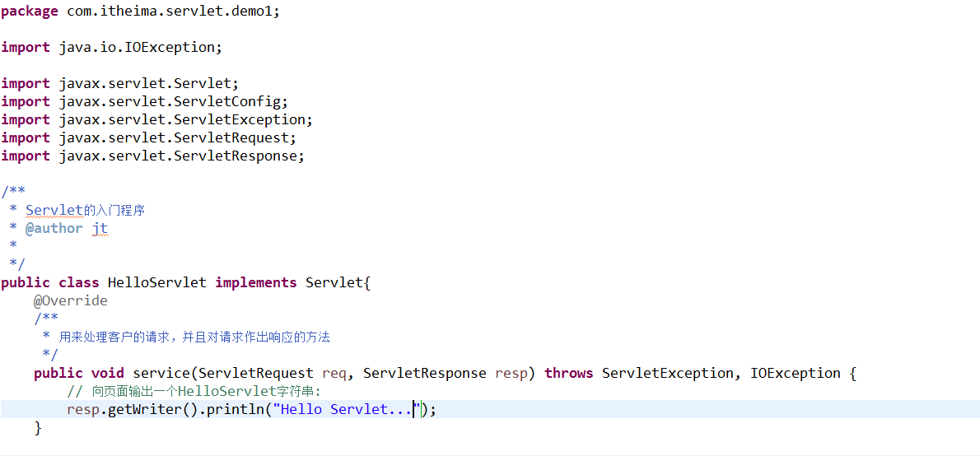This screenshot has width=980, height=456.
Task: Click the @author tag in the Javadoc
Action: pos(54,229)
